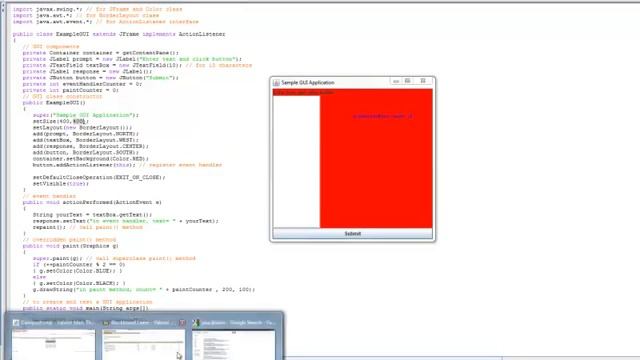
Task: Click the Blackboard Learn preview title icon
Action: point(106,322)
